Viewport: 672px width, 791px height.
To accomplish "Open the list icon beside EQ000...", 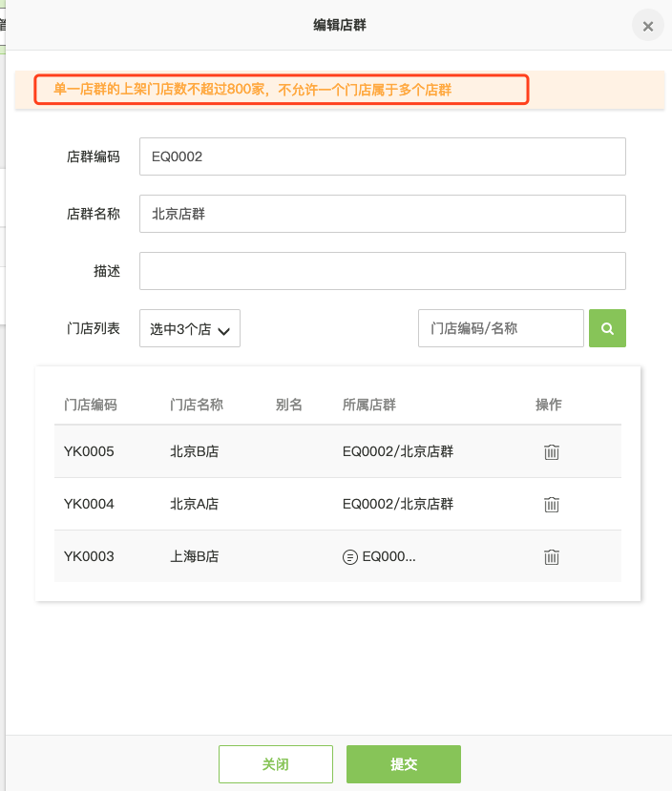I will pyautogui.click(x=350, y=557).
